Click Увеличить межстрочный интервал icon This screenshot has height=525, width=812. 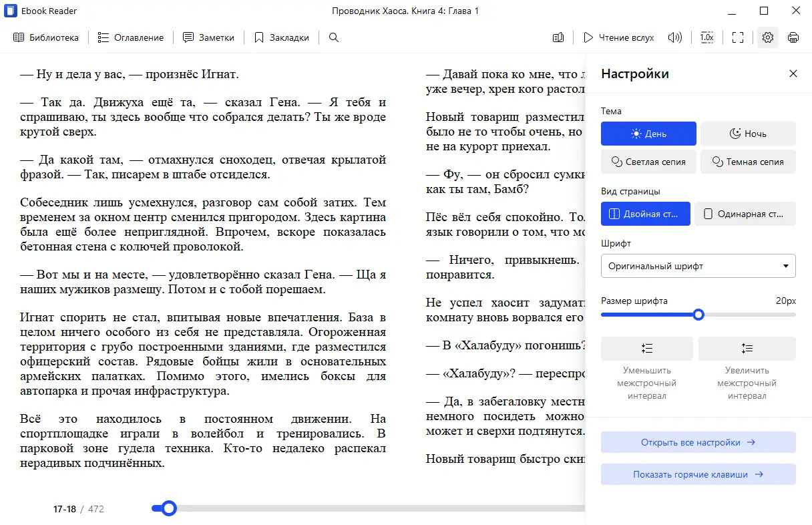[747, 348]
